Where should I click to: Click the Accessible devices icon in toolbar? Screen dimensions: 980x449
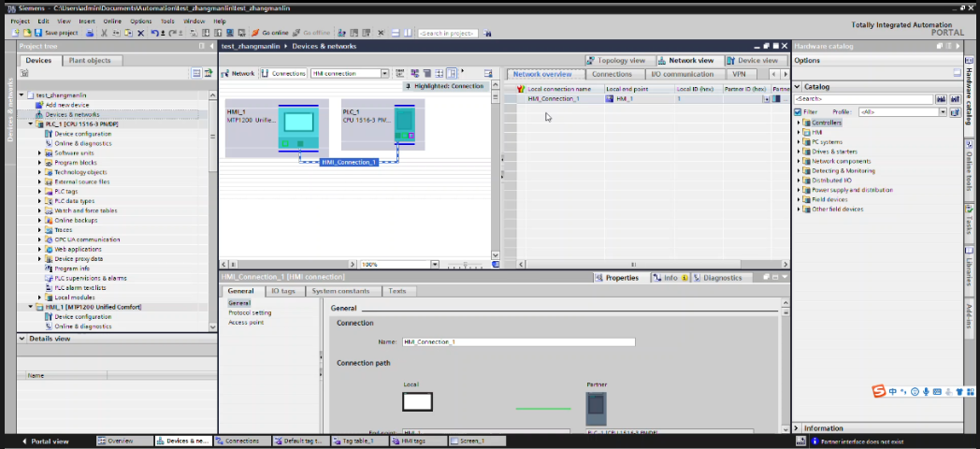(x=341, y=33)
